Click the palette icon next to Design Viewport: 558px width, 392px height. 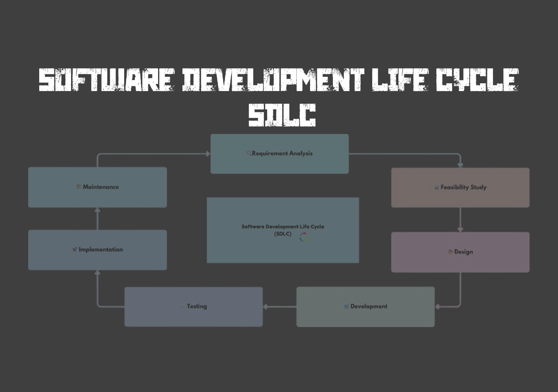(x=450, y=252)
